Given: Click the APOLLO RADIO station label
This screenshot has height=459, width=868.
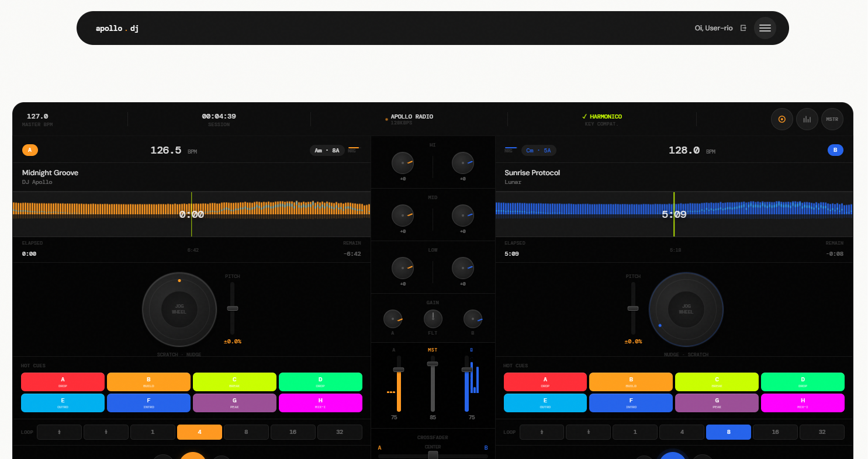Looking at the screenshot, I should 412,117.
